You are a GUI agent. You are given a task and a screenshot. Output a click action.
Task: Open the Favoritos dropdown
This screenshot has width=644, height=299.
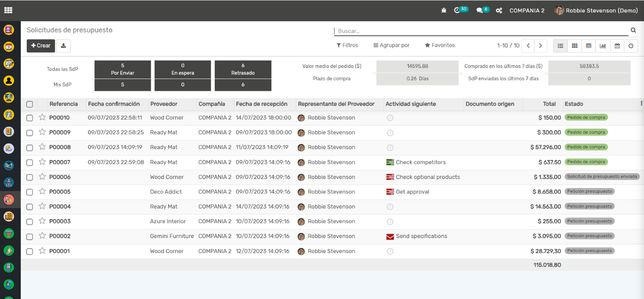(440, 45)
